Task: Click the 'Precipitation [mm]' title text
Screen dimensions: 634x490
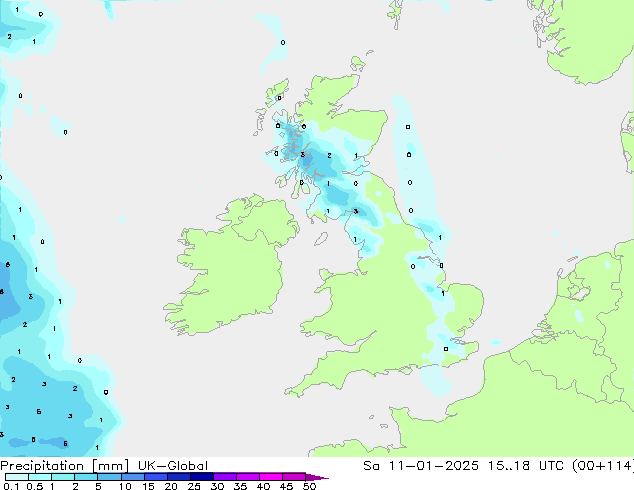Action: (x=65, y=466)
